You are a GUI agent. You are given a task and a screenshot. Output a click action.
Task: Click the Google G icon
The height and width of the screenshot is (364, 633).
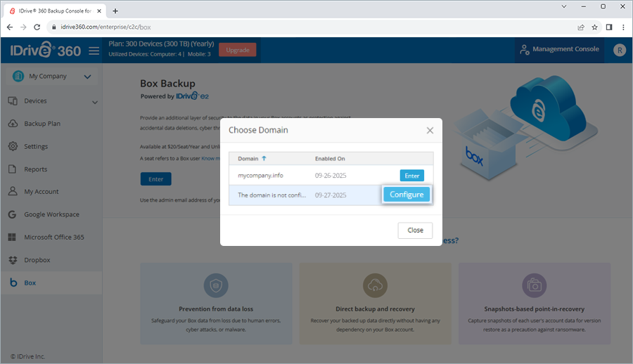point(12,214)
